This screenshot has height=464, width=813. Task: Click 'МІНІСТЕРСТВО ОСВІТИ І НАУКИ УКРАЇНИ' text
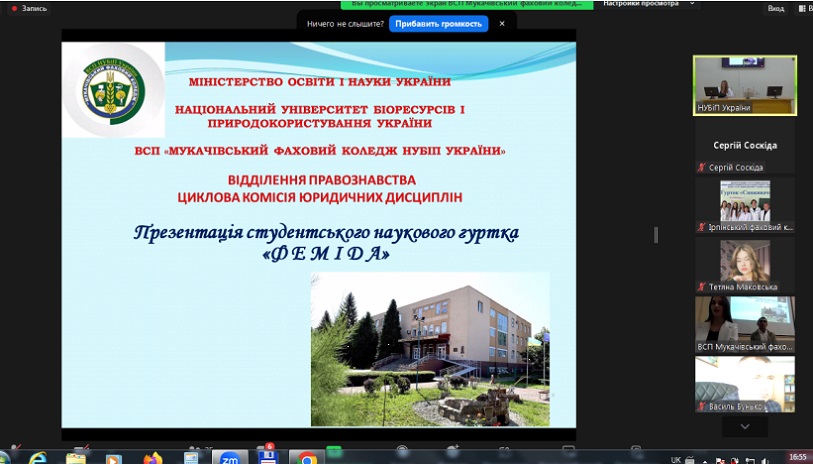[x=319, y=81]
